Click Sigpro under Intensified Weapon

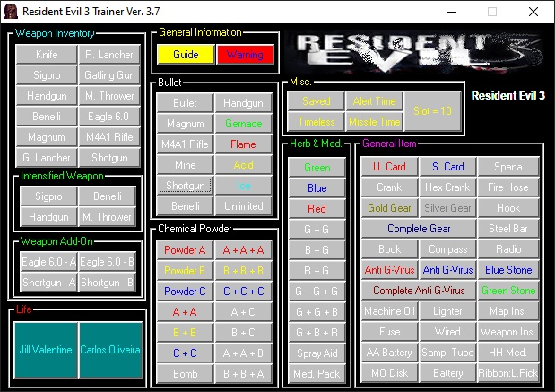tap(48, 196)
